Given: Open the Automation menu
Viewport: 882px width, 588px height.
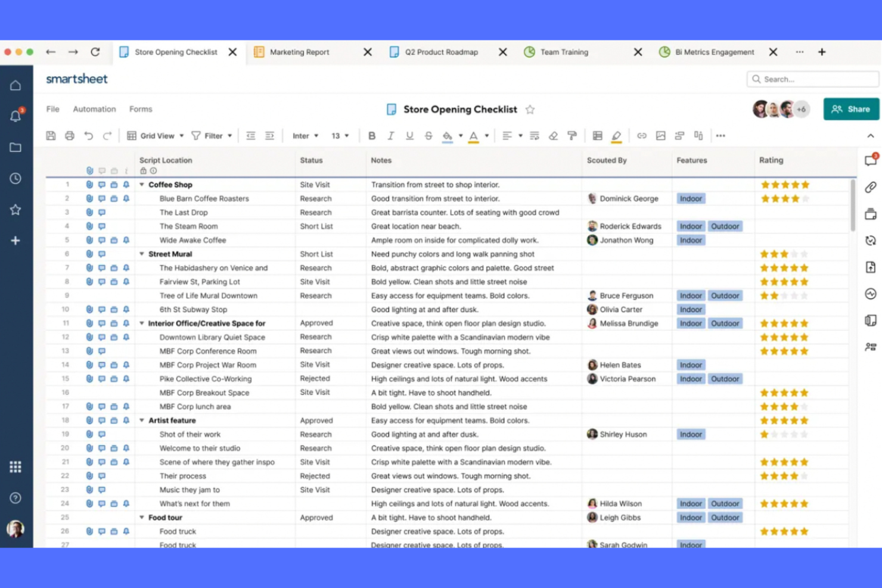Looking at the screenshot, I should 94,109.
